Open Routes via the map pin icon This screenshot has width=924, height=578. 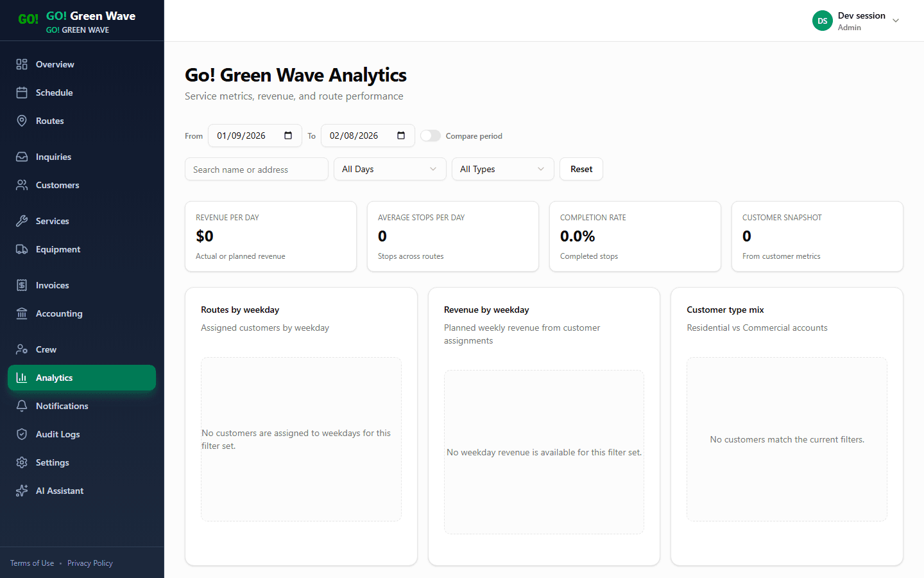[x=21, y=121]
